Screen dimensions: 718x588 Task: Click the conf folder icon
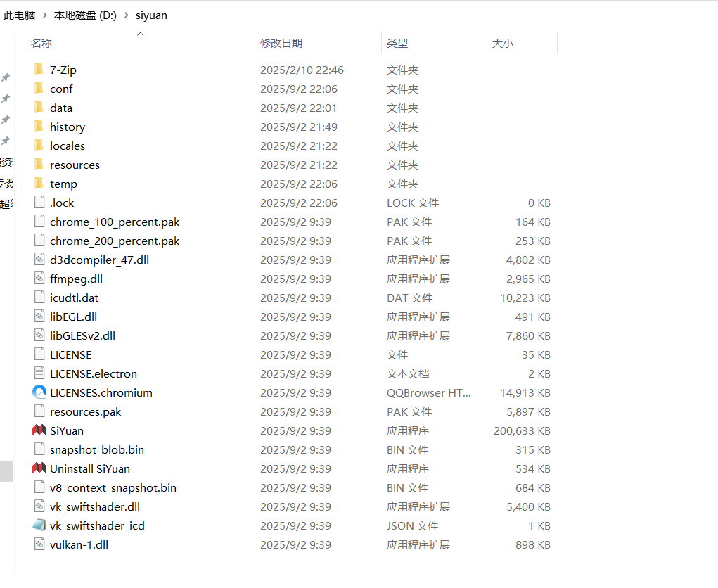pyautogui.click(x=39, y=89)
